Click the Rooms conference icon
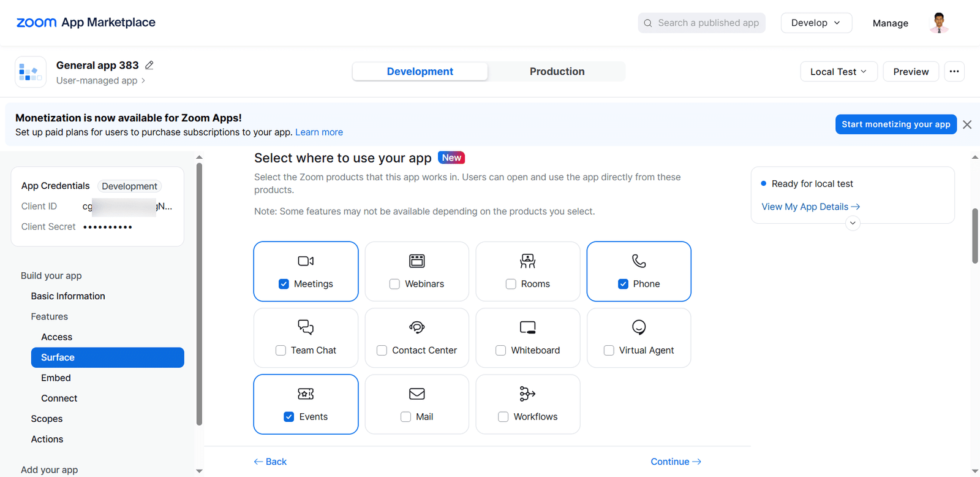Viewport: 980px width, 477px height. click(528, 261)
